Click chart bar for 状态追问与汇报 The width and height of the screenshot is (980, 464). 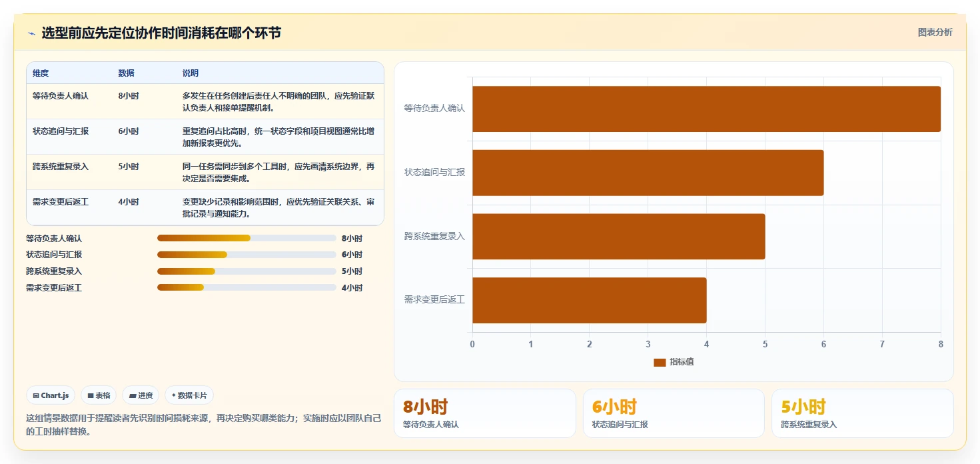point(648,173)
